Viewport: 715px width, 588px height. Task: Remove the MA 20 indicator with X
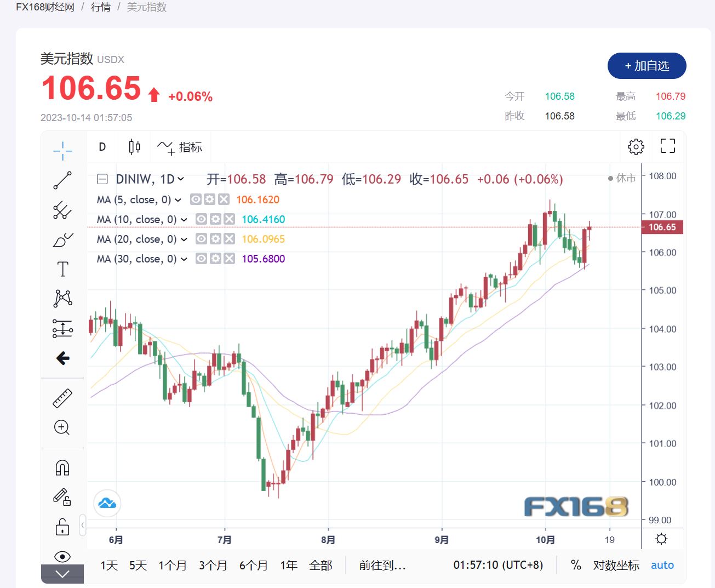(229, 239)
